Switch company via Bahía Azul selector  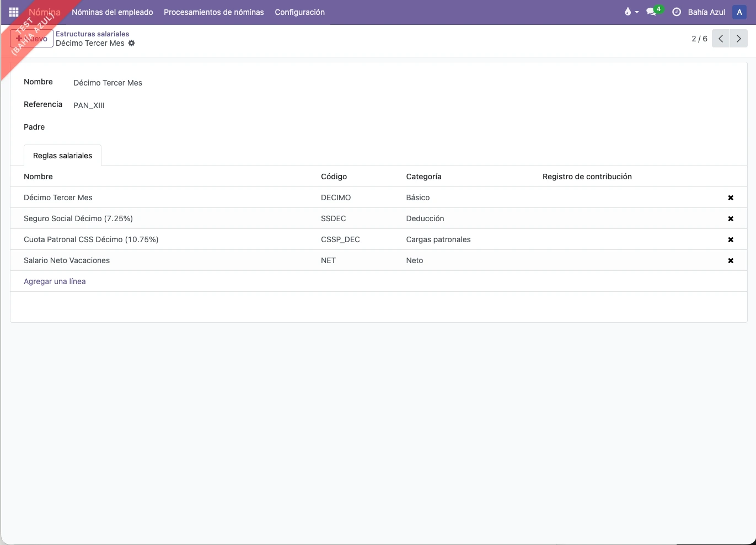tap(706, 12)
